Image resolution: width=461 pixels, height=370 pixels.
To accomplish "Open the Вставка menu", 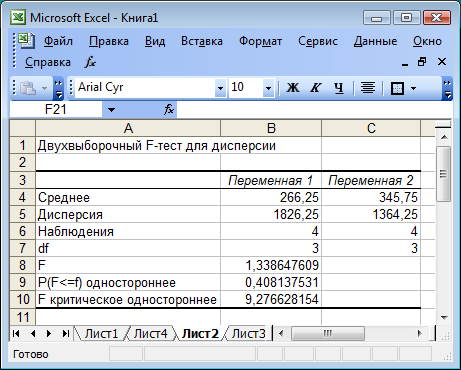I will [202, 41].
